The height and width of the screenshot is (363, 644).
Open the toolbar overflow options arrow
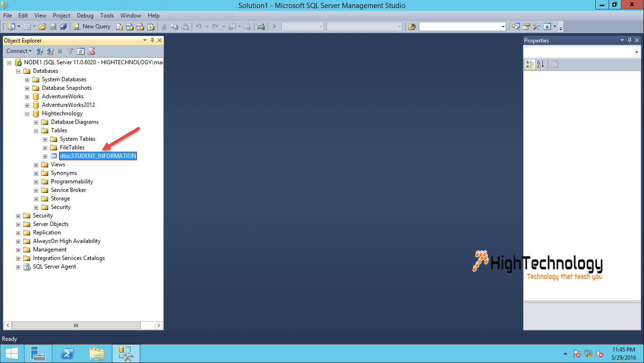coord(561,27)
